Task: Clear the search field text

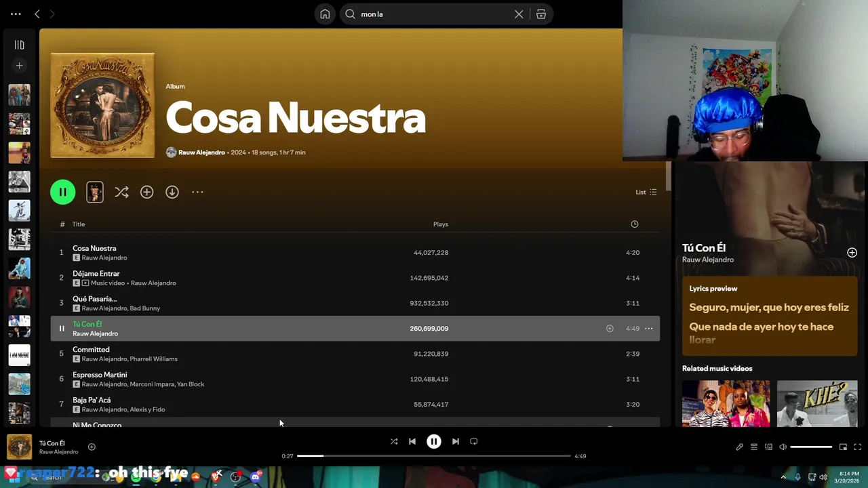Action: 519,14
